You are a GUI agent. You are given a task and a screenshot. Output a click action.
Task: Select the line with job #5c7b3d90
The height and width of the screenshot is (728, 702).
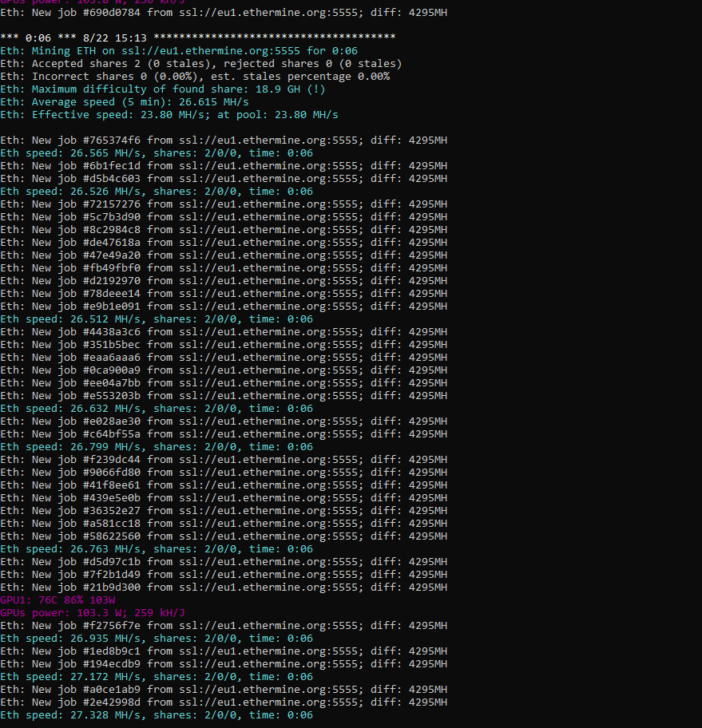click(224, 217)
